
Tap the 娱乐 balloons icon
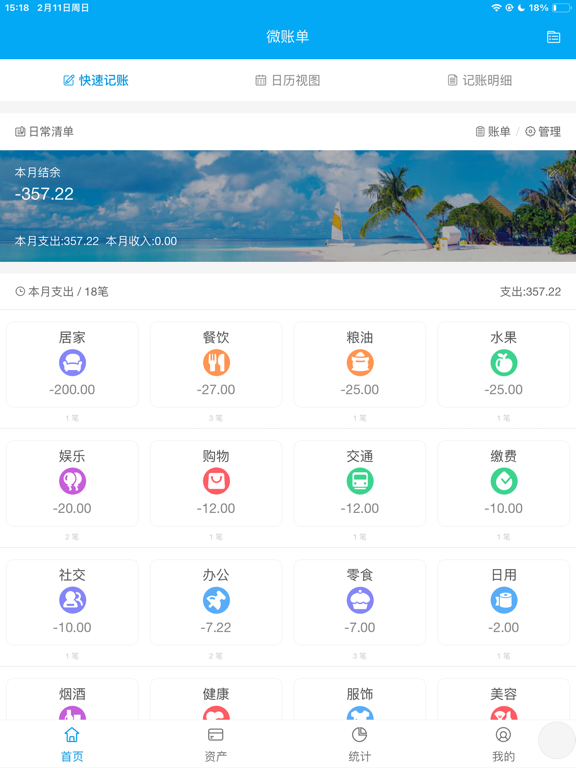(x=72, y=481)
